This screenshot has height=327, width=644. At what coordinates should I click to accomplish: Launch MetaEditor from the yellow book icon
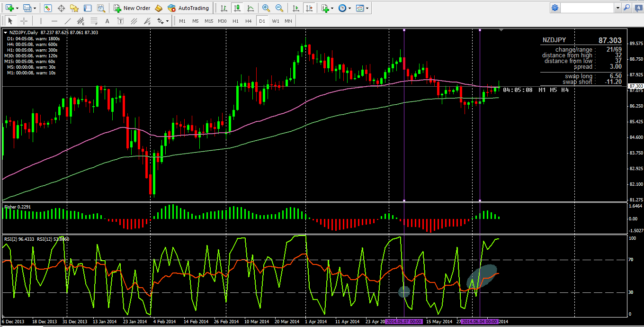[159, 8]
